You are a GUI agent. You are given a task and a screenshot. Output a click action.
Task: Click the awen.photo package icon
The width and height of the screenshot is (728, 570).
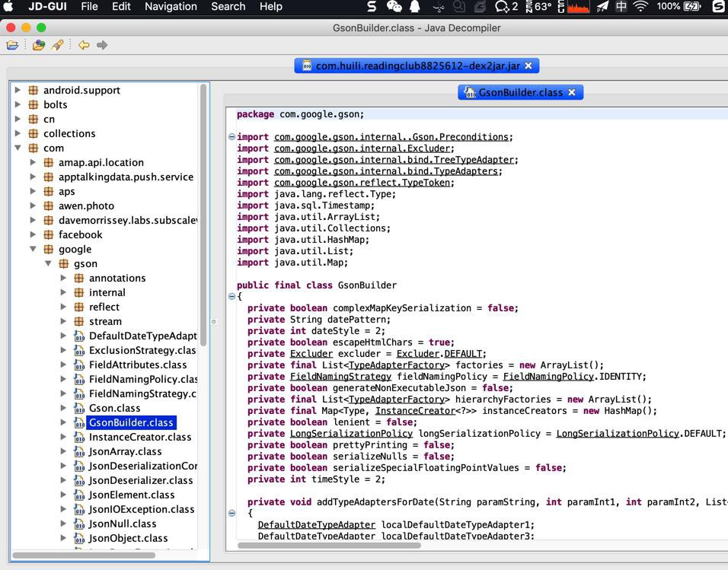(48, 205)
